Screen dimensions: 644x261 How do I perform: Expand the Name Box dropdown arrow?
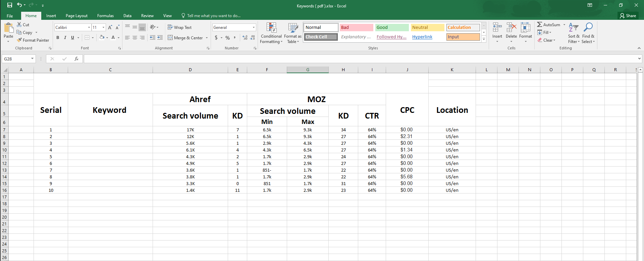click(x=32, y=59)
